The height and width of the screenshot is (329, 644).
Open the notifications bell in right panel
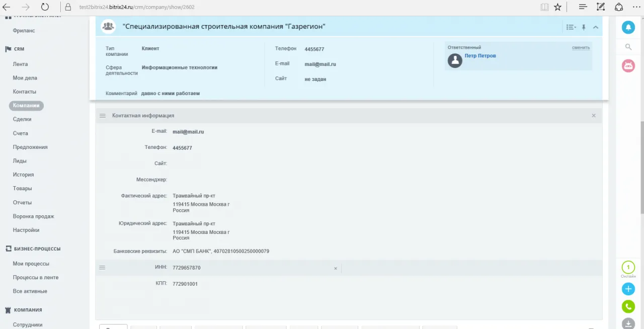[628, 28]
